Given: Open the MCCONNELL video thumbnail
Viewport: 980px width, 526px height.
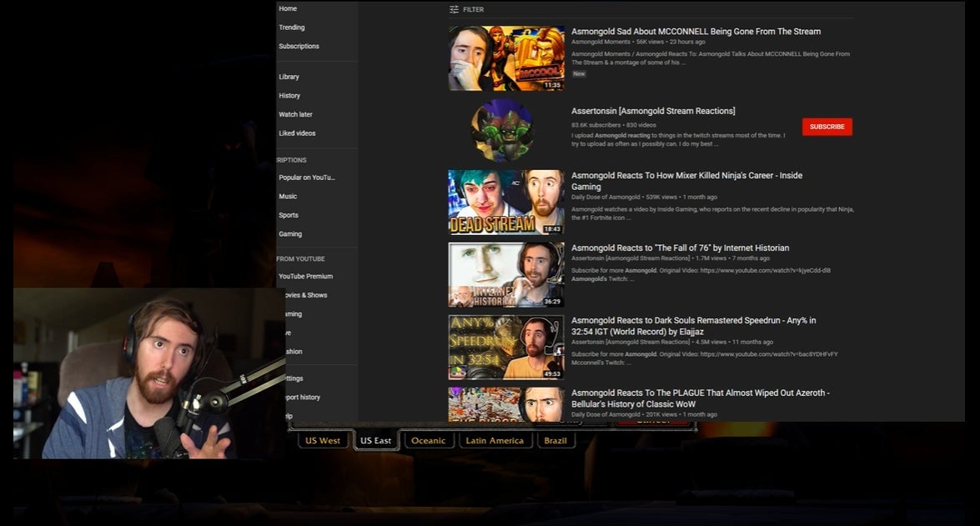Looking at the screenshot, I should tap(505, 58).
